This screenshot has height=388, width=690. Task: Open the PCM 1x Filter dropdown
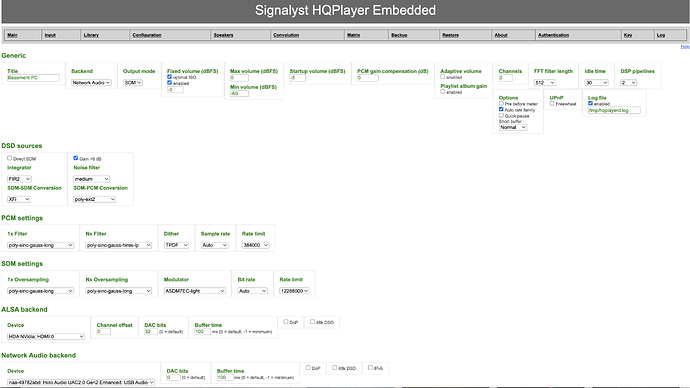[x=40, y=245]
